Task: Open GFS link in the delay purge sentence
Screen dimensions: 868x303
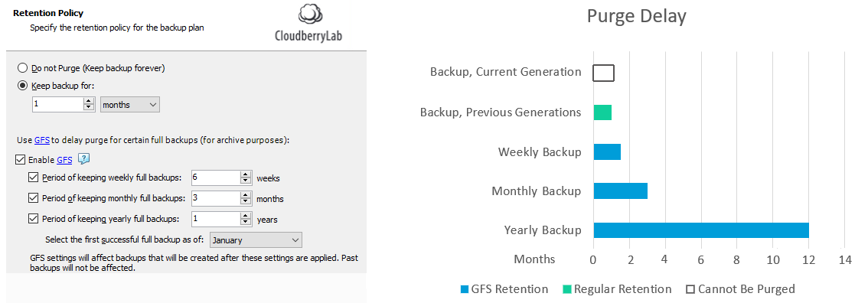Action: (x=42, y=141)
